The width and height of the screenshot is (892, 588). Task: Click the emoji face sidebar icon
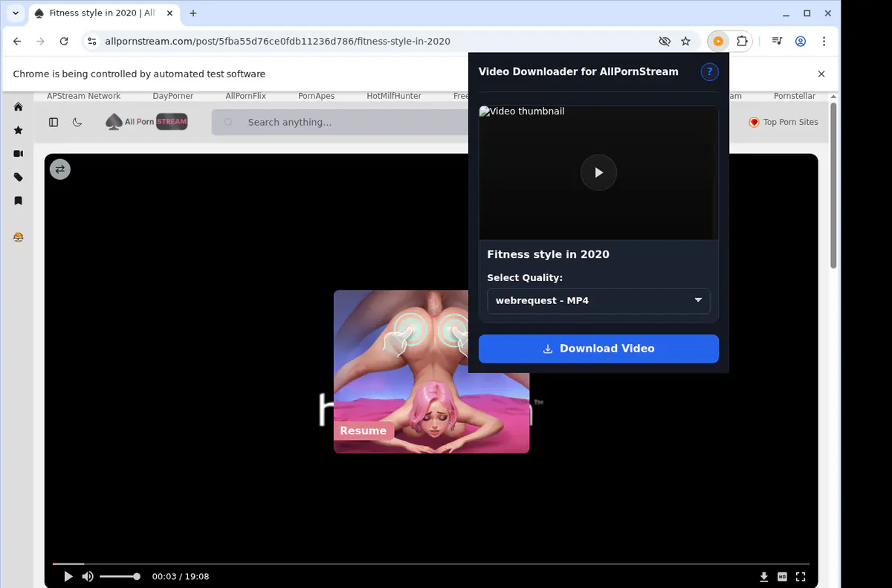point(19,237)
